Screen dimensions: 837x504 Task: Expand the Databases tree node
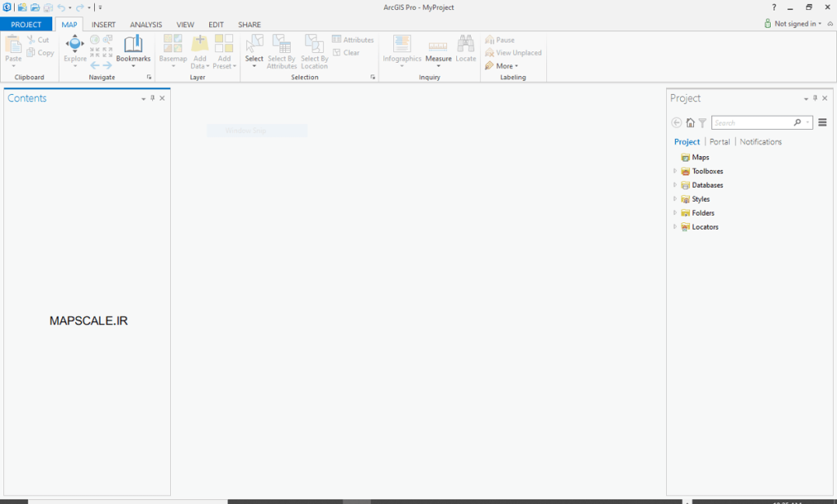pyautogui.click(x=675, y=185)
